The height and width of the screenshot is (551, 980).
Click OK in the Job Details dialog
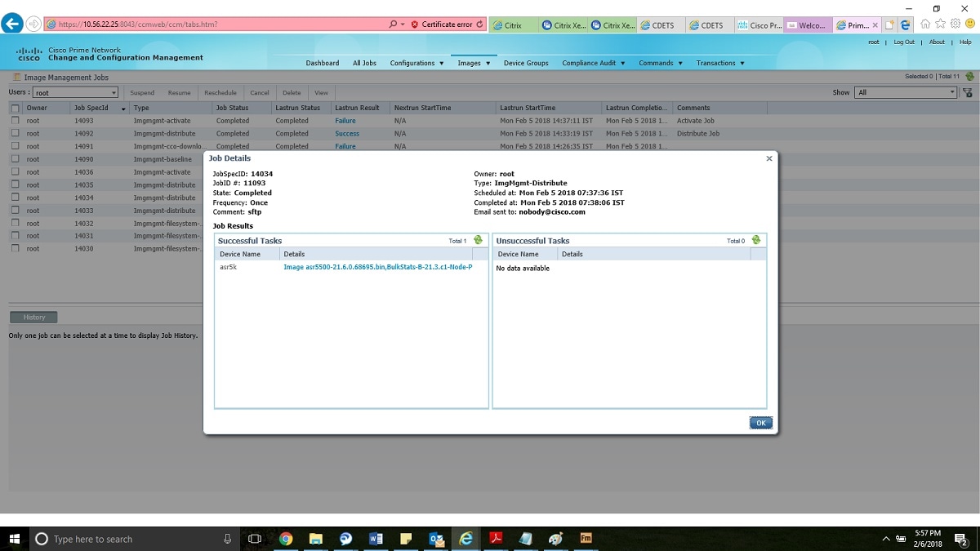[760, 423]
